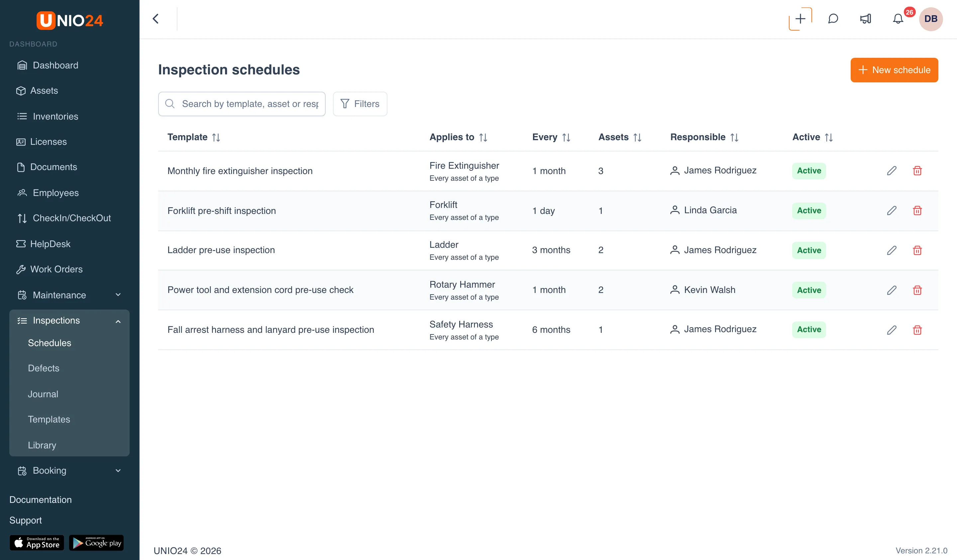Open the quick add plus icon

pyautogui.click(x=800, y=19)
